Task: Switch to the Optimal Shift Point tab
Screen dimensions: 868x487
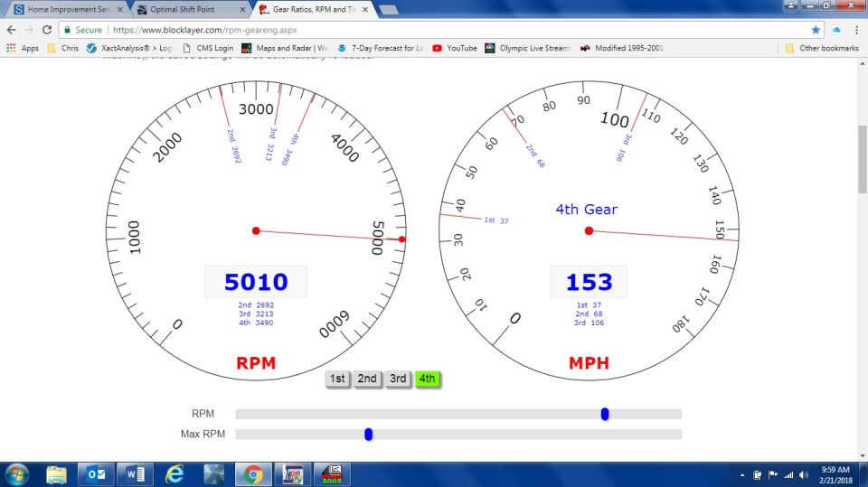Action: click(192, 9)
